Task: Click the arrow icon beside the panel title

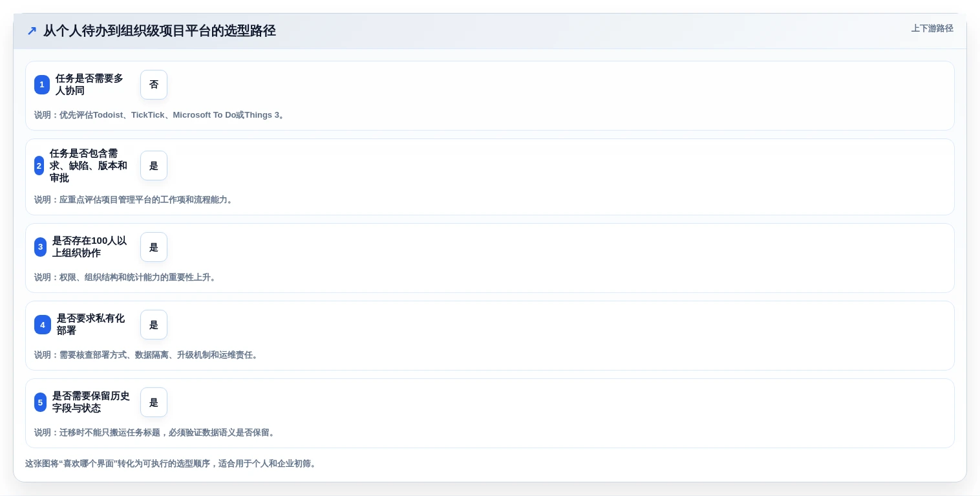Action: click(32, 30)
